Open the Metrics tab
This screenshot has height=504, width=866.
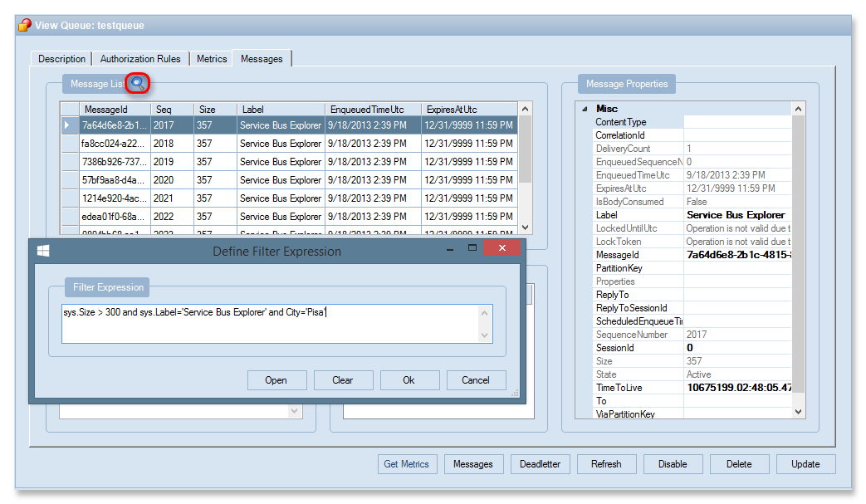[x=212, y=58]
